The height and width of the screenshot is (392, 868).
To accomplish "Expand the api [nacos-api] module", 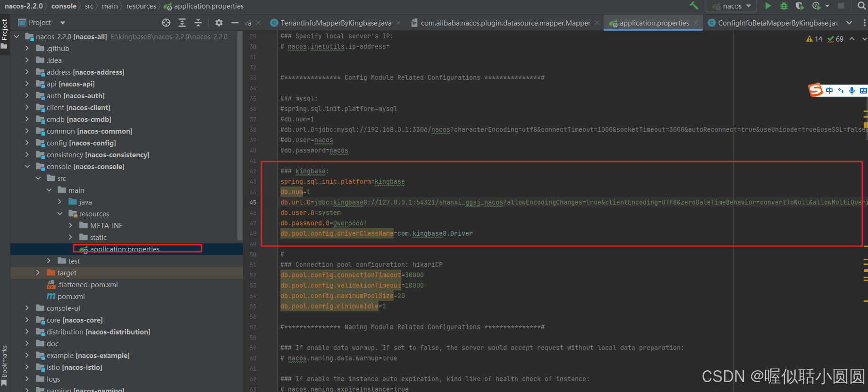I will point(27,84).
